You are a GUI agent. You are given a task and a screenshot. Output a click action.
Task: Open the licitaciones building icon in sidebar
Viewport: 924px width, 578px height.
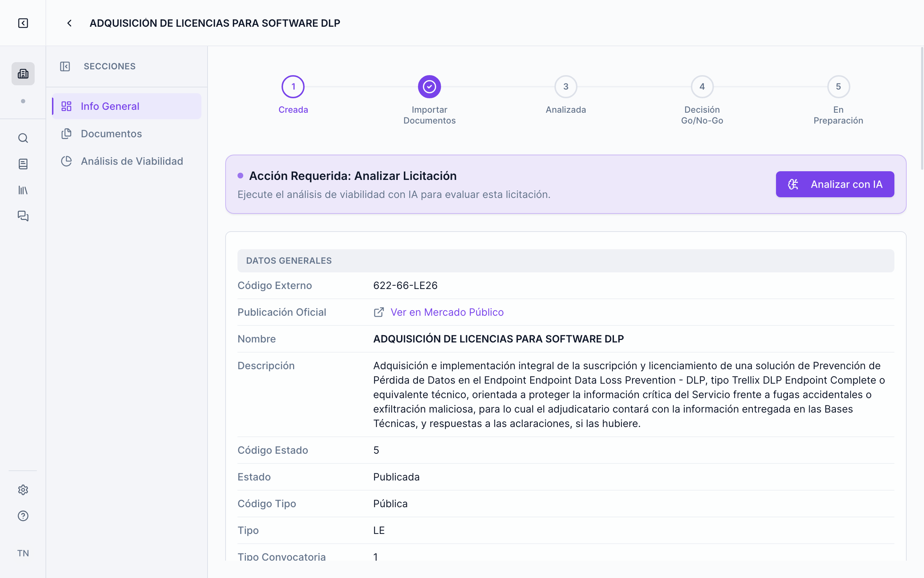(23, 73)
